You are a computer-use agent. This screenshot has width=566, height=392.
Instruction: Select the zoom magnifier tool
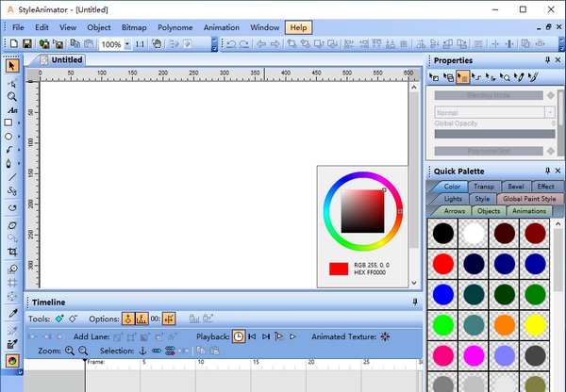[x=11, y=96]
